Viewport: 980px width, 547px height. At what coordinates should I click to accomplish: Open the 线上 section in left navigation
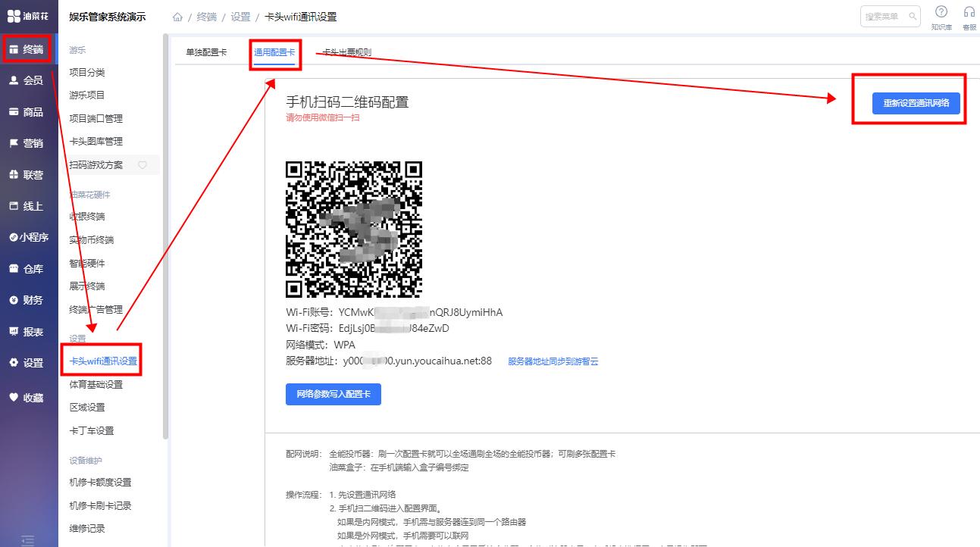tap(27, 206)
